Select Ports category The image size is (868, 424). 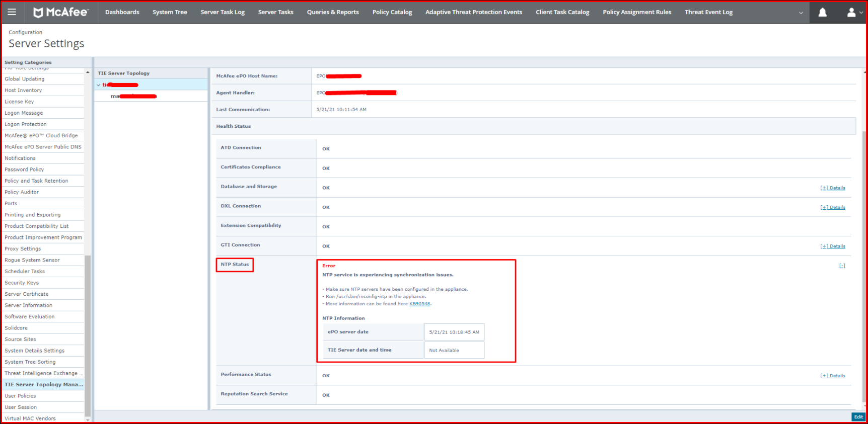[x=43, y=204]
